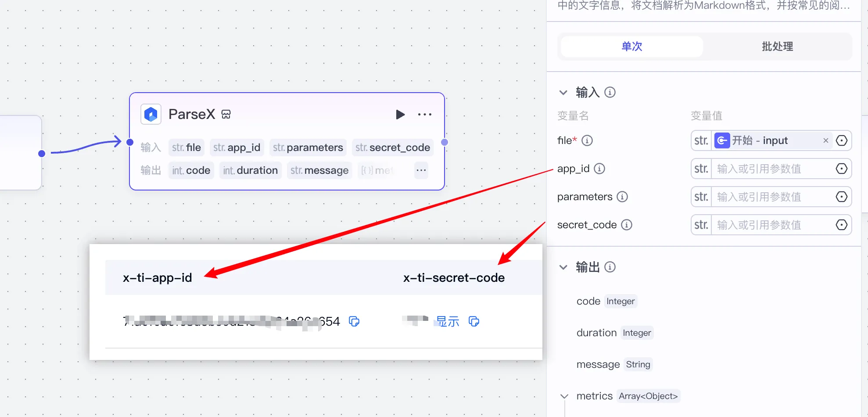Click the previous node's output port
Screen dimensions: 868x417
pos(42,154)
